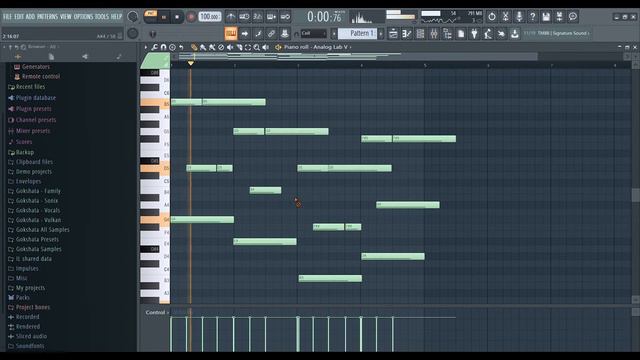Viewport: 640px width, 360px height.
Task: Open the Mixer window from toolbar
Action: pos(433,33)
